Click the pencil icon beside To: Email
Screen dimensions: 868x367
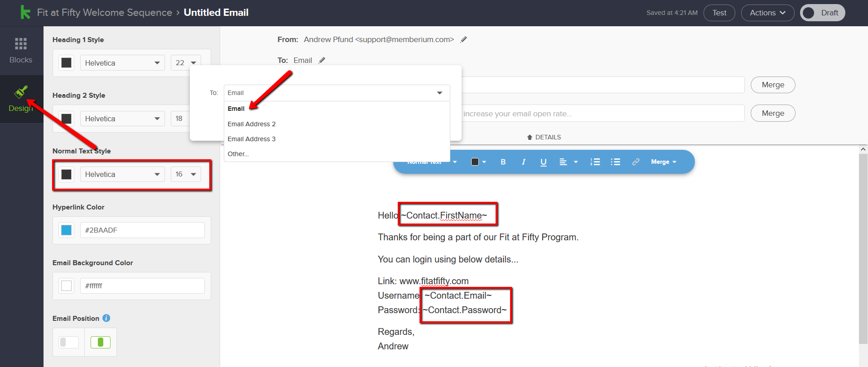(x=322, y=60)
